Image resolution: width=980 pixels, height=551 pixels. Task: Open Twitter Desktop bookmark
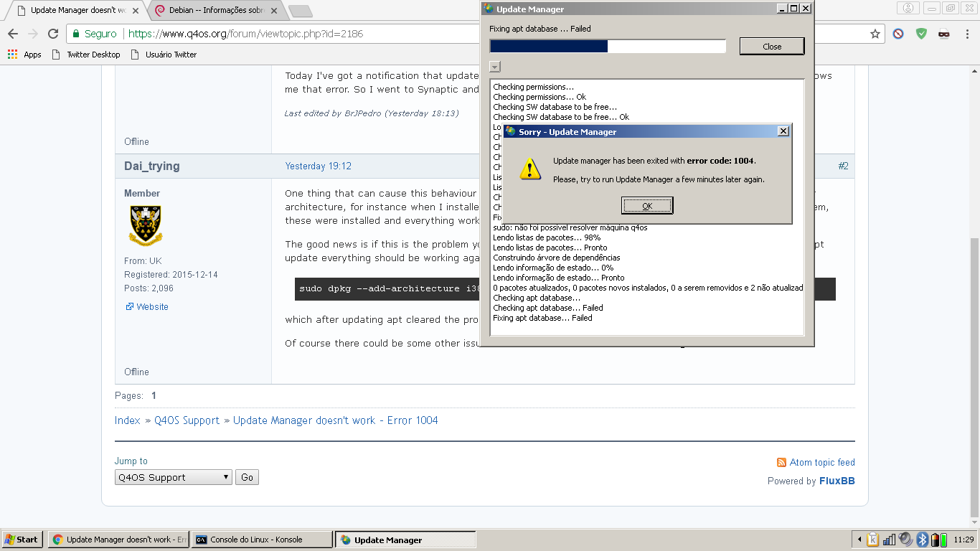pyautogui.click(x=86, y=55)
